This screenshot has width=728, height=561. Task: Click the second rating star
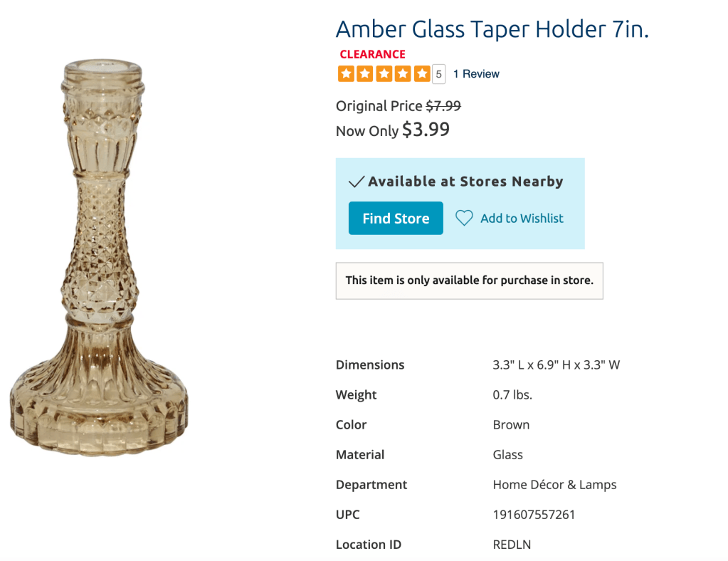[x=364, y=73]
